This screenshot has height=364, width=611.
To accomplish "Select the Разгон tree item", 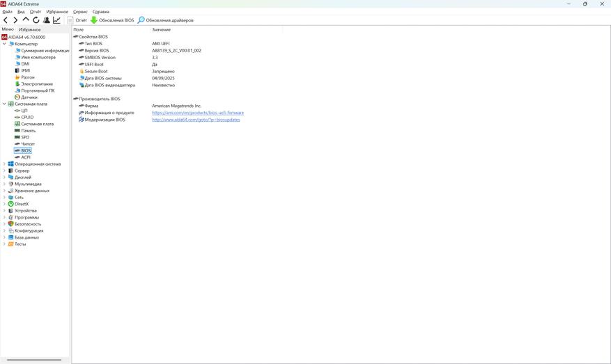I will pyautogui.click(x=24, y=77).
